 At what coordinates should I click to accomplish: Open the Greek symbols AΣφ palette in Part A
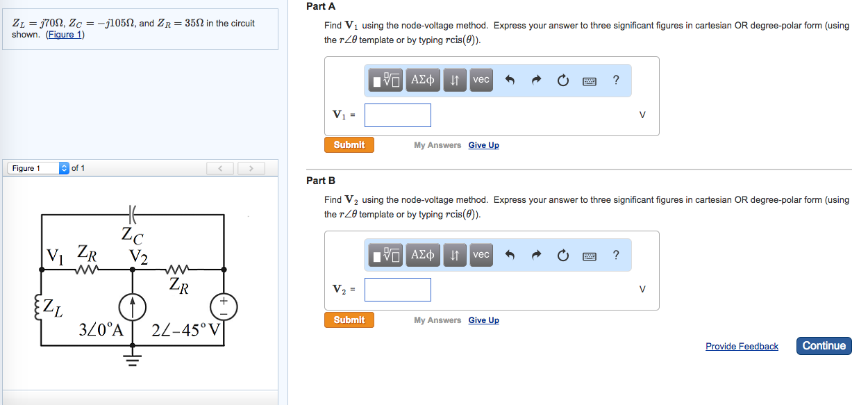(422, 80)
